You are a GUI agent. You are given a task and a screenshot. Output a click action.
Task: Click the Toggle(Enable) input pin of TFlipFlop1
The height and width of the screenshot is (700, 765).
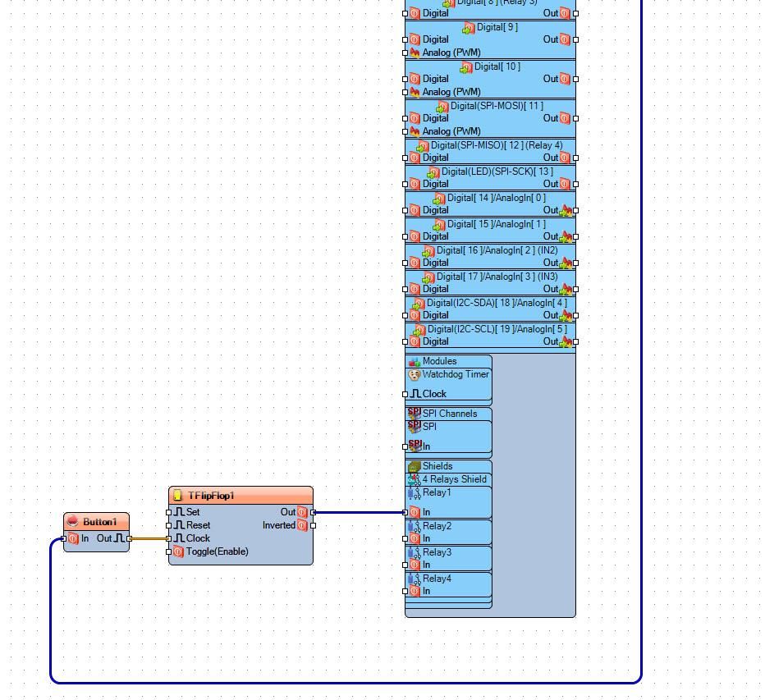pyautogui.click(x=169, y=551)
